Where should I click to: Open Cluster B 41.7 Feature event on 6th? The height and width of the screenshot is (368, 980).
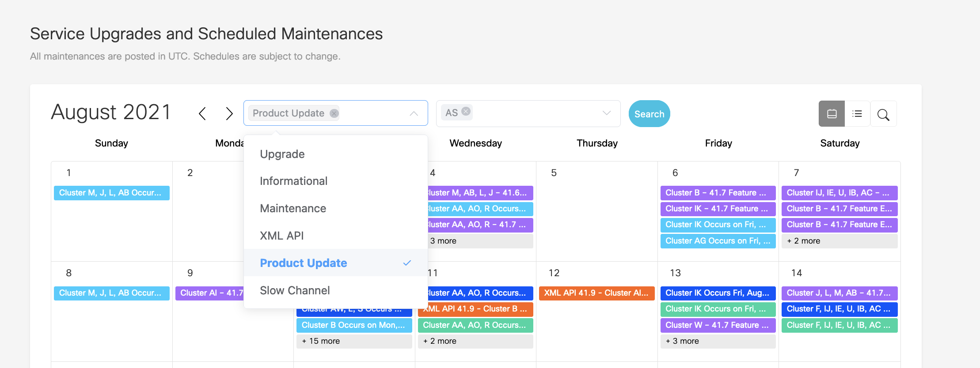click(x=718, y=193)
